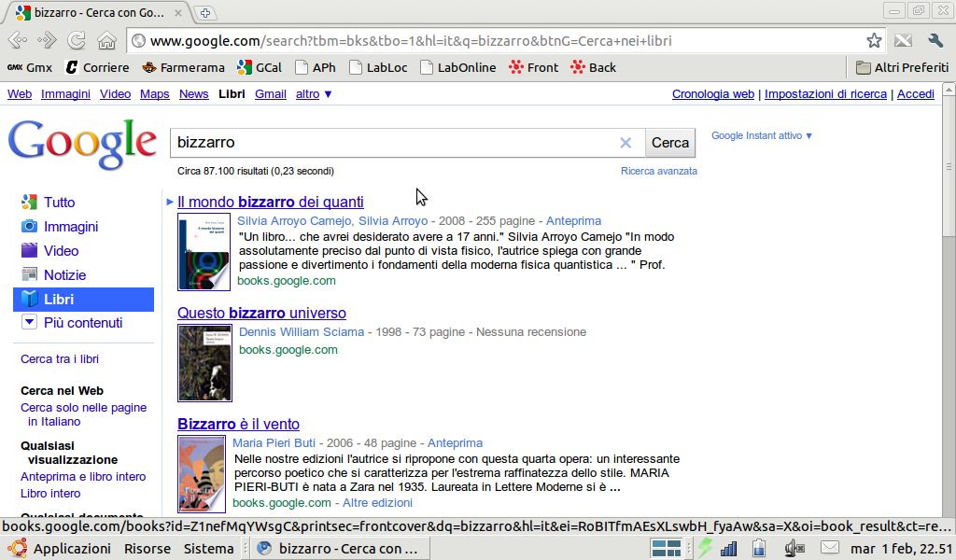Open the News link in the top bar
The height and width of the screenshot is (560, 956).
tap(194, 94)
